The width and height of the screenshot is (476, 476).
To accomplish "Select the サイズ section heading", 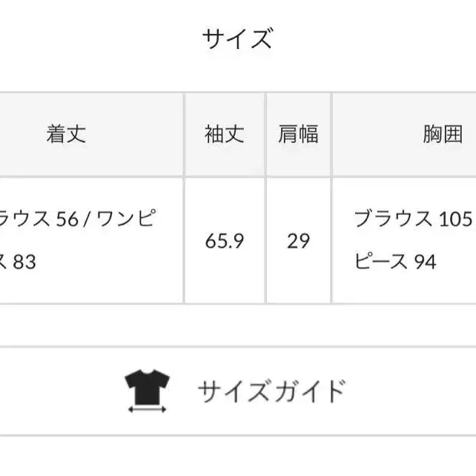I will [x=238, y=39].
